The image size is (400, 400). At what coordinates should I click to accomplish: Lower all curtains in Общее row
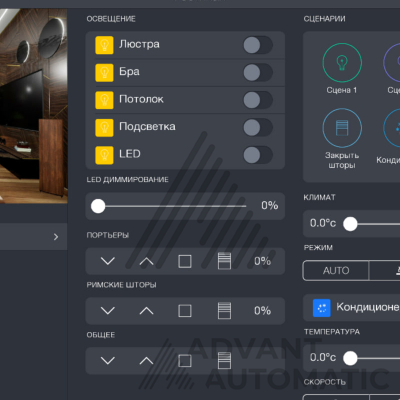108,360
